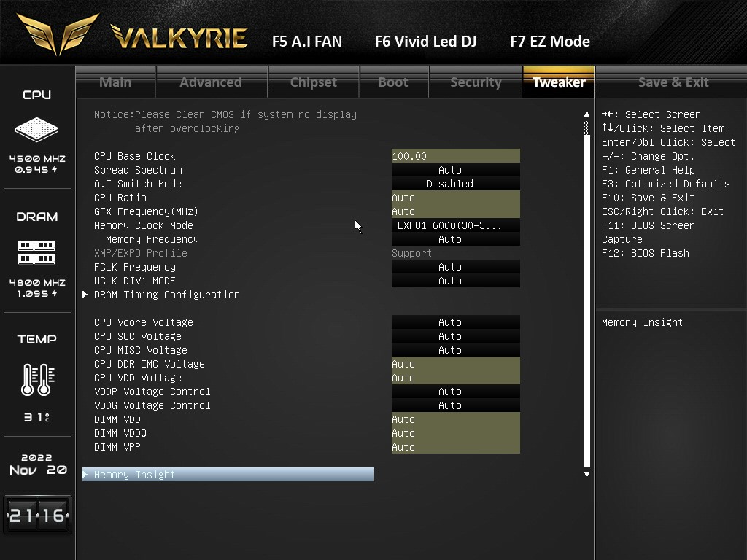
Task: Edit DIMM VDD Auto field
Action: click(456, 419)
